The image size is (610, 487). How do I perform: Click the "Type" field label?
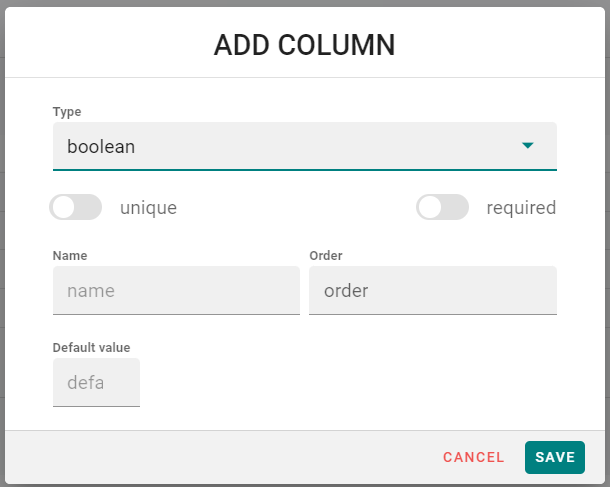click(x=67, y=112)
